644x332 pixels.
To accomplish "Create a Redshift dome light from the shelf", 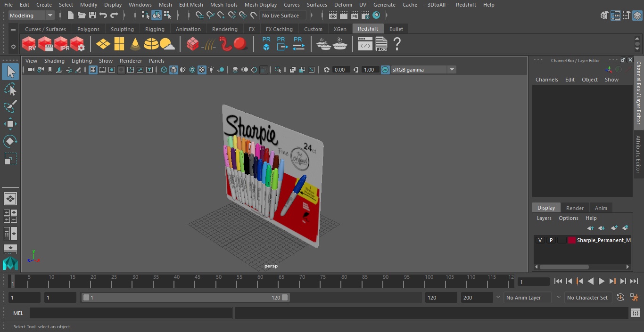I will click(x=151, y=44).
